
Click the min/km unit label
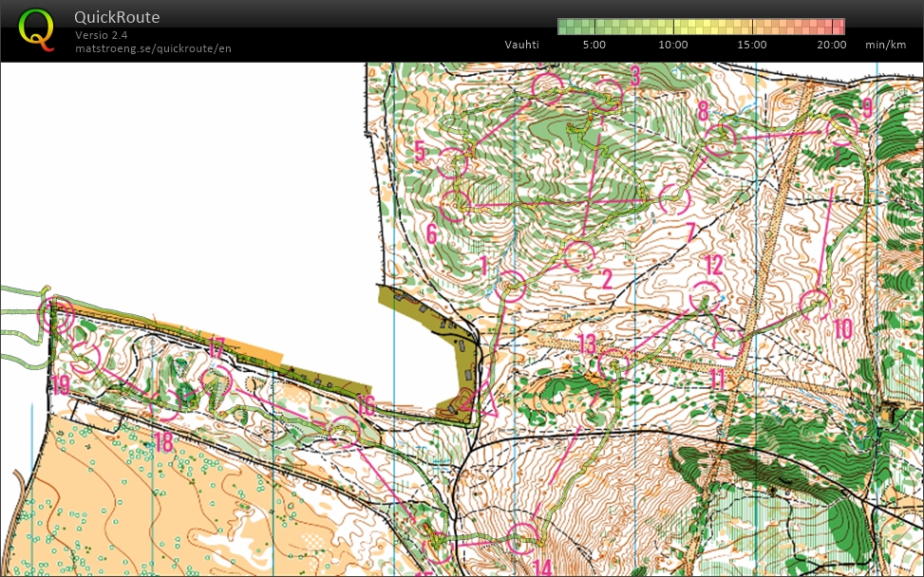pos(886,45)
